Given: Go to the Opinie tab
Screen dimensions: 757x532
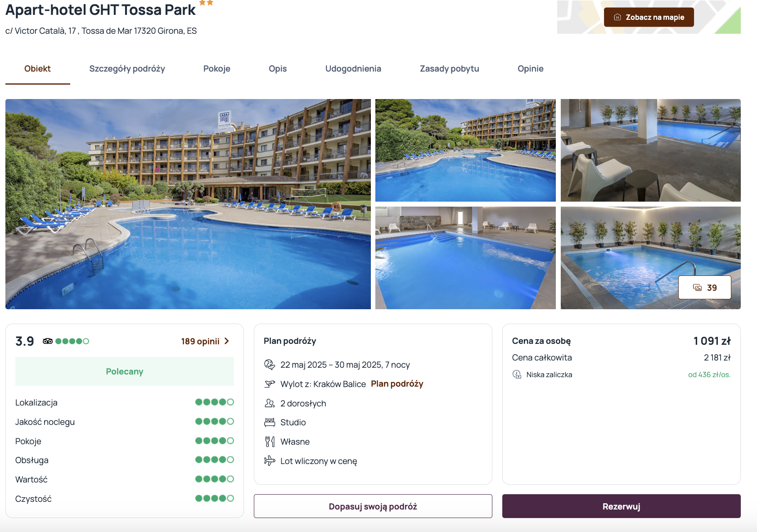Looking at the screenshot, I should [x=531, y=69].
